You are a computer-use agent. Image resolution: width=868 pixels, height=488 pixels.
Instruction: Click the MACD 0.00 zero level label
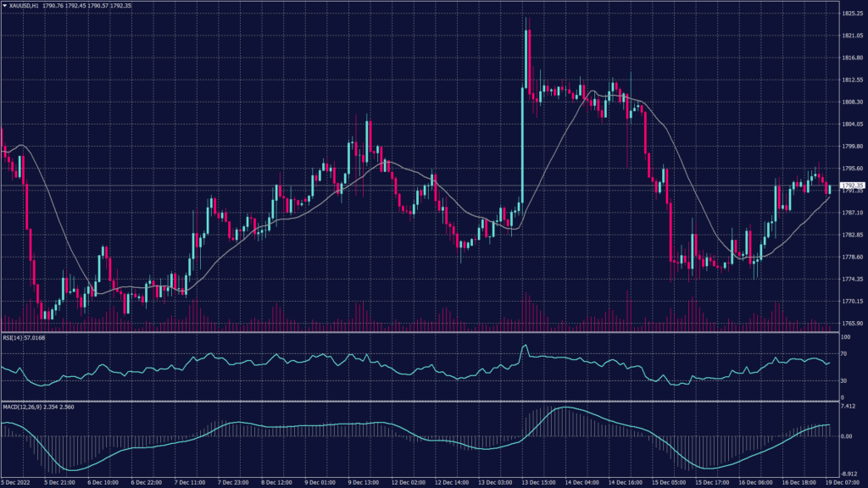click(847, 436)
